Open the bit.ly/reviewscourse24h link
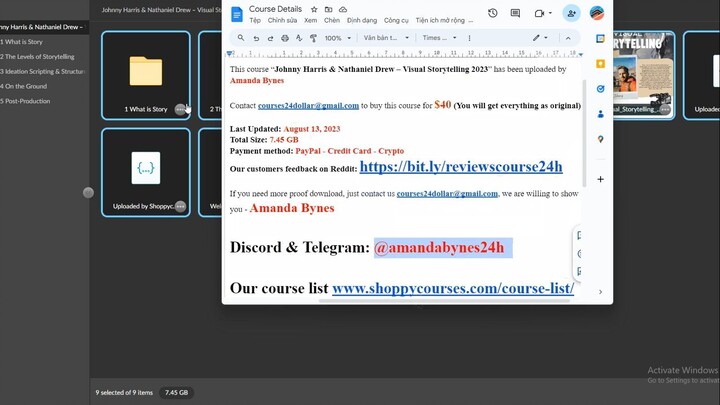Image resolution: width=720 pixels, height=405 pixels. [461, 166]
